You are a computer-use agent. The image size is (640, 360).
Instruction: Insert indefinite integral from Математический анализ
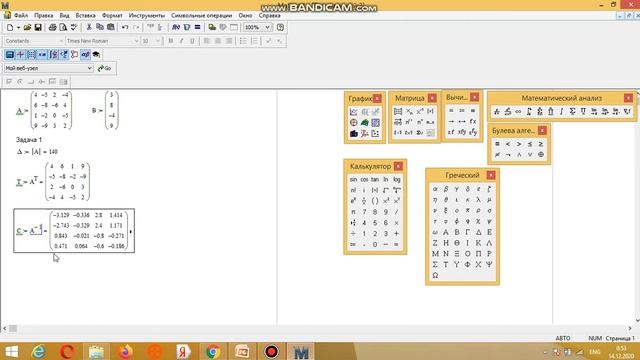pos(562,111)
